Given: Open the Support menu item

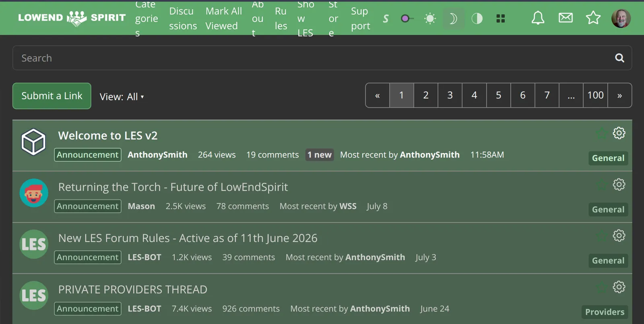Looking at the screenshot, I should click(x=361, y=19).
